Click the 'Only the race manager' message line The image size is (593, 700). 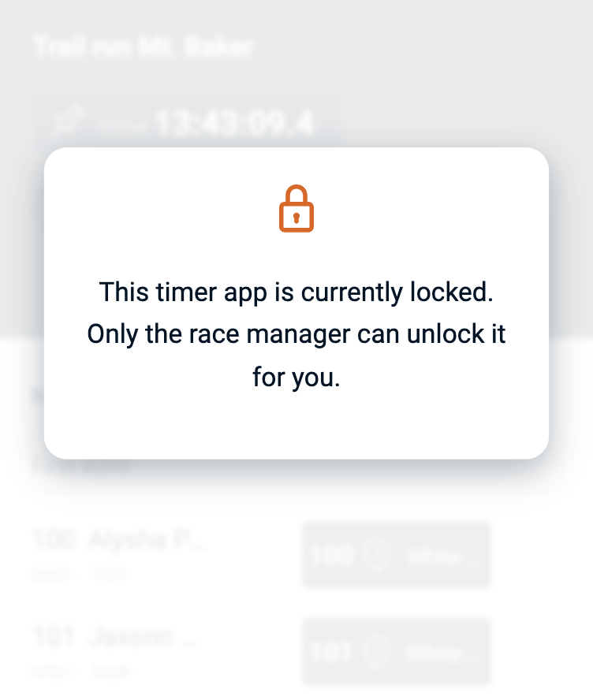296,334
